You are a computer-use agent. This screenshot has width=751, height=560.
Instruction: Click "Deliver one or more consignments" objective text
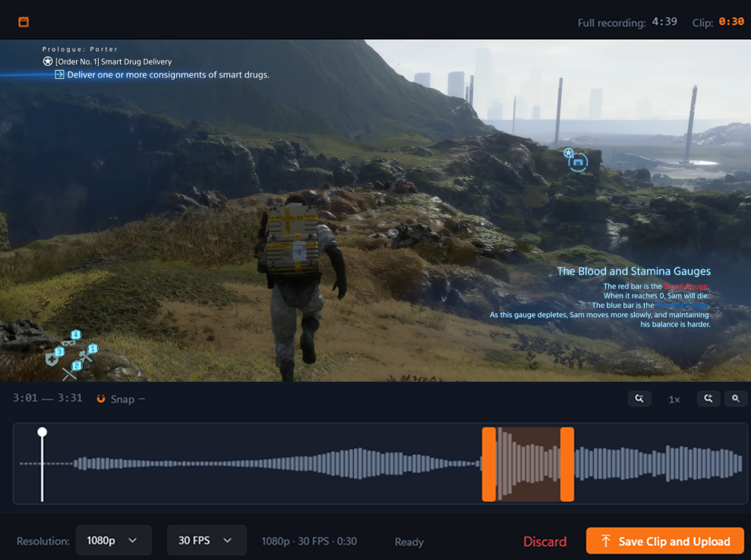168,74
